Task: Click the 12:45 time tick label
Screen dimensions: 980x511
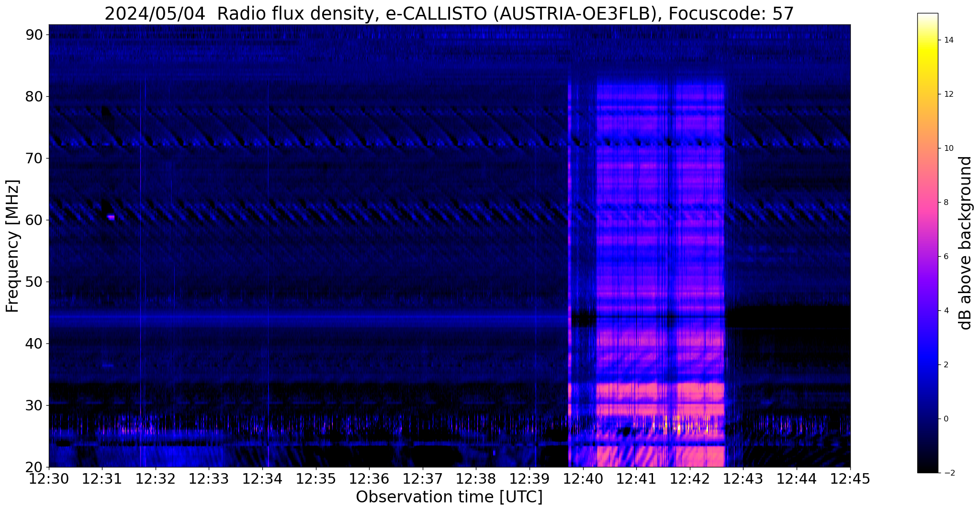Action: 850,478
